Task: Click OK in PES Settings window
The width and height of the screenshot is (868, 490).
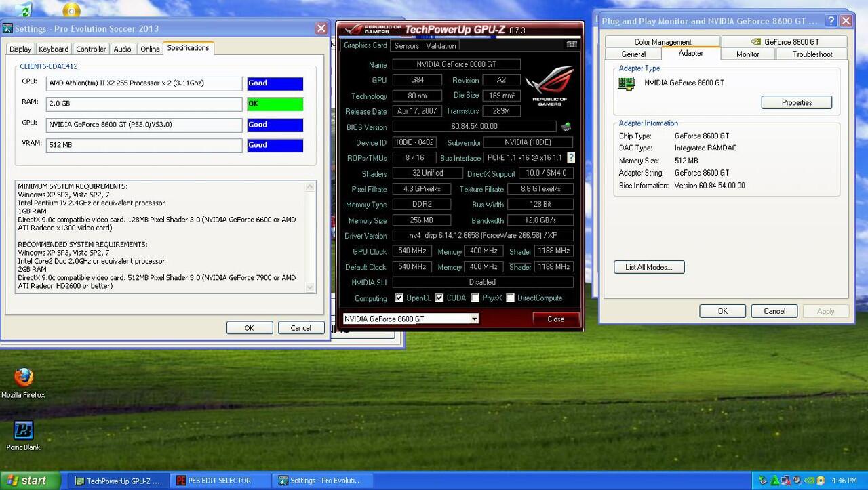Action: pos(249,328)
